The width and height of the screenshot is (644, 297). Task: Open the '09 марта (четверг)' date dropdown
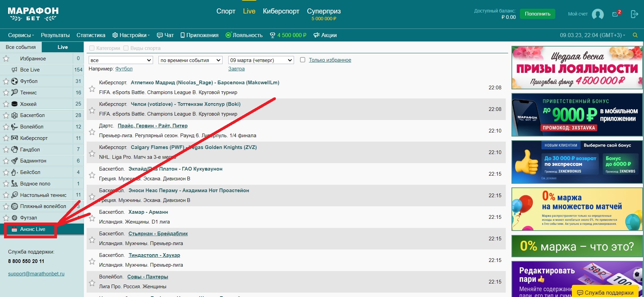point(261,60)
